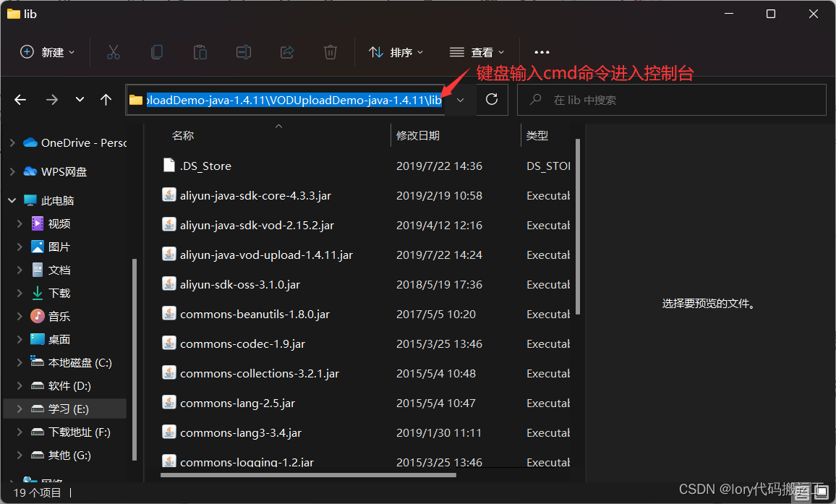Viewport: 836px width, 504px height.
Task: Open the See more ellipsis menu
Action: tap(541, 51)
